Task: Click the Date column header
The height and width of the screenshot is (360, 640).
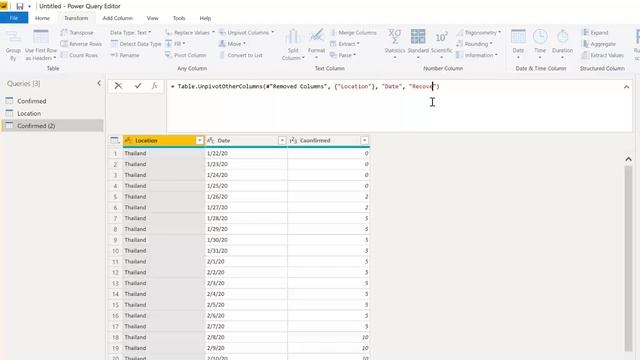Action: point(246,140)
